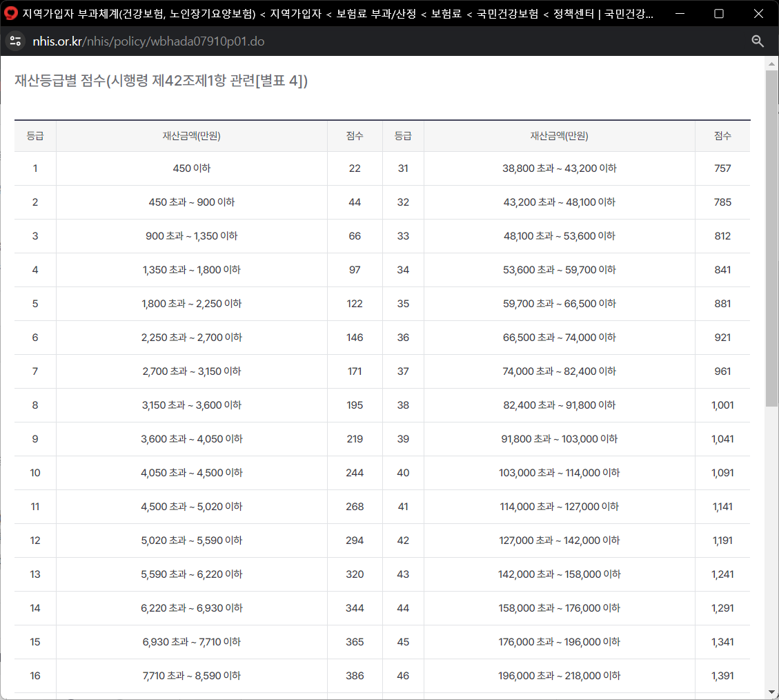Maximize the popup window
The image size is (779, 700).
coord(719,13)
